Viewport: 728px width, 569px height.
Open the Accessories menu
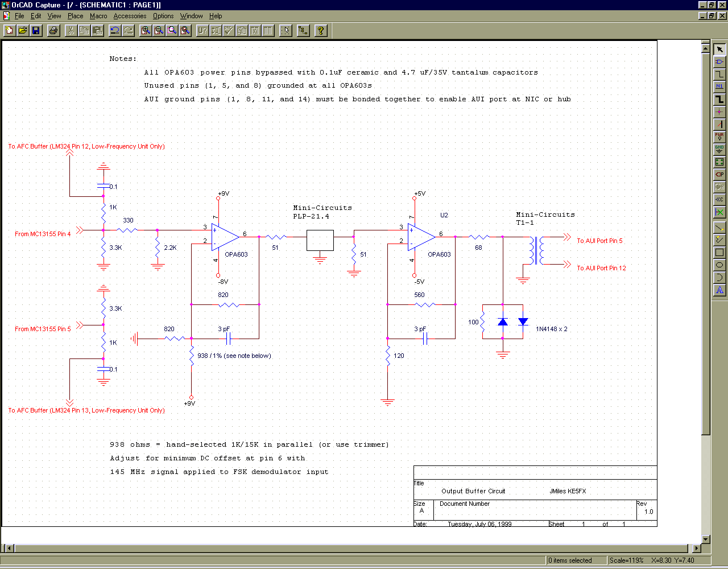point(130,16)
